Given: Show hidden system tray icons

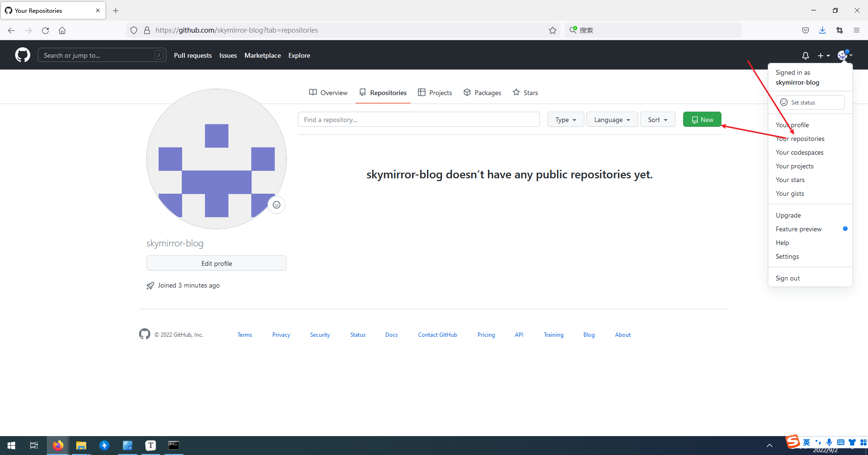Looking at the screenshot, I should 770,446.
